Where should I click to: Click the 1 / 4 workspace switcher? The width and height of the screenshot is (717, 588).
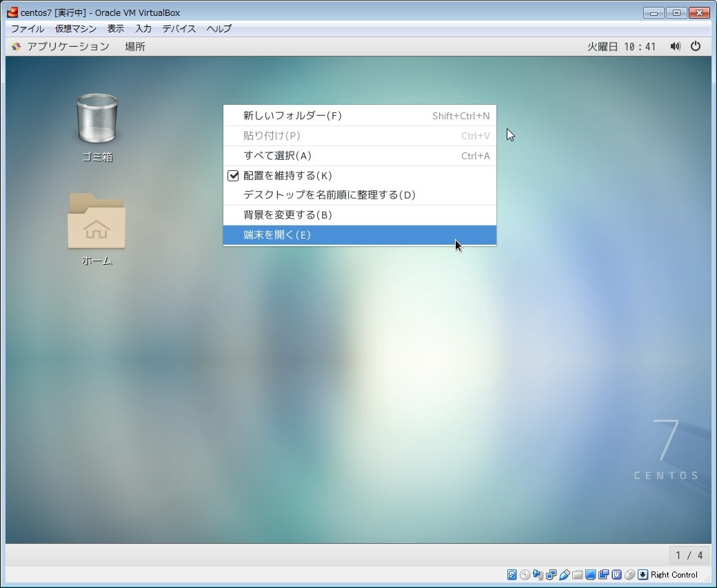[x=689, y=555]
